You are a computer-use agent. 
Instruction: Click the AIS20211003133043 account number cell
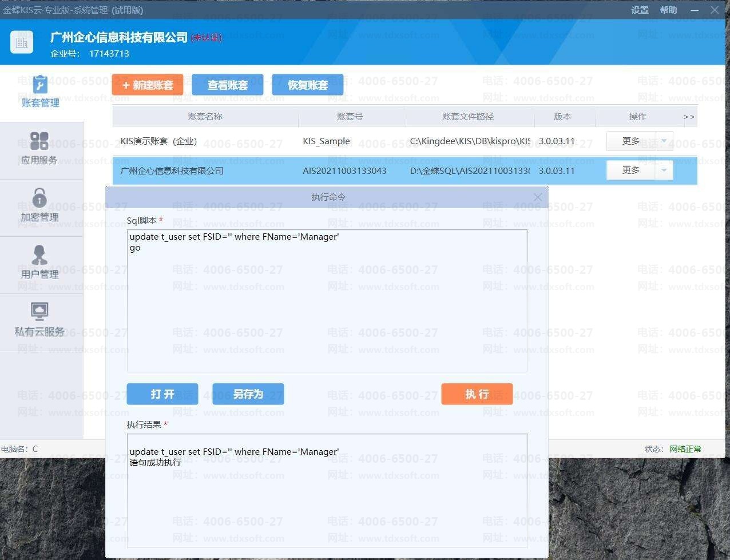[x=344, y=170]
